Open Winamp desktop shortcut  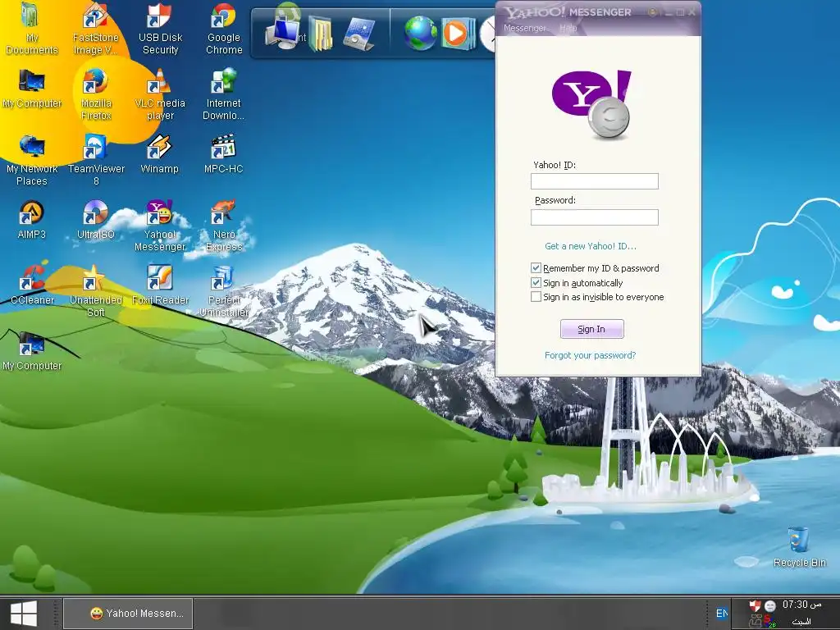pyautogui.click(x=160, y=154)
